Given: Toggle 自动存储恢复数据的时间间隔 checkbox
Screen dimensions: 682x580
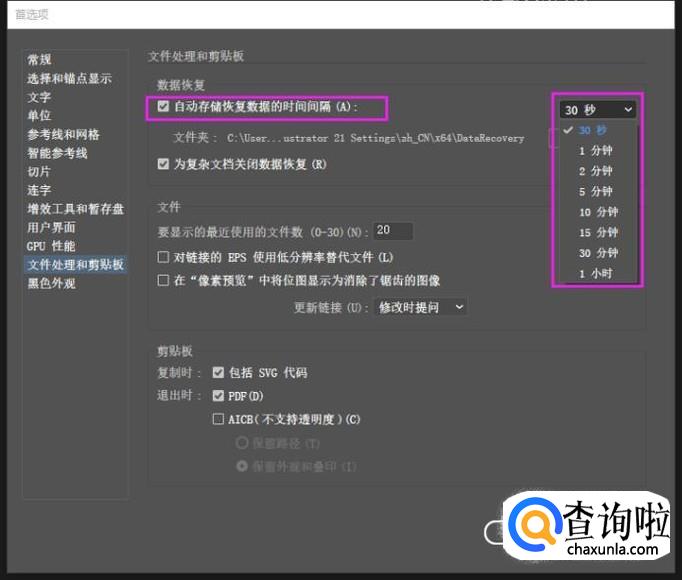Looking at the screenshot, I should coord(164,106).
